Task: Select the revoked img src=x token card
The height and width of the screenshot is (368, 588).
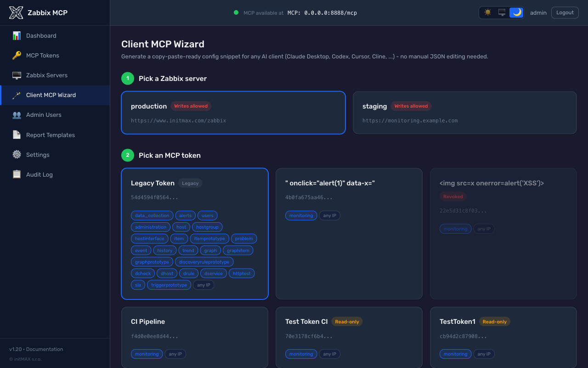Action: pyautogui.click(x=503, y=234)
